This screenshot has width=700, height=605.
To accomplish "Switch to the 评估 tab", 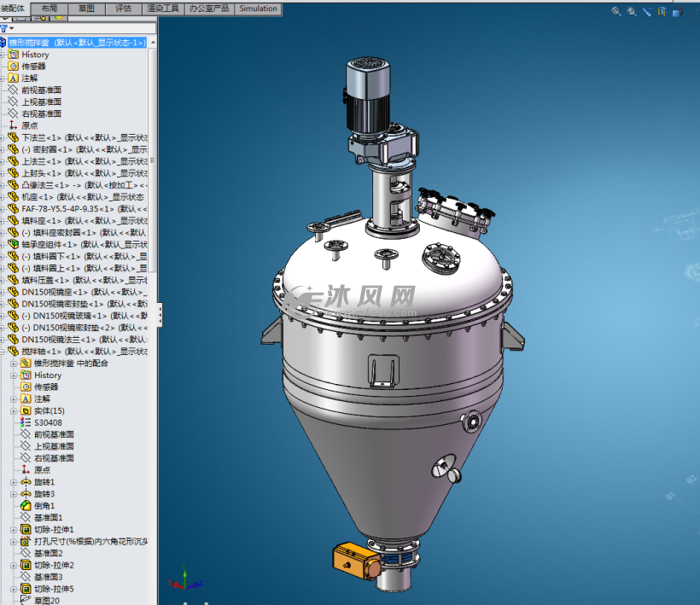I will coord(124,9).
